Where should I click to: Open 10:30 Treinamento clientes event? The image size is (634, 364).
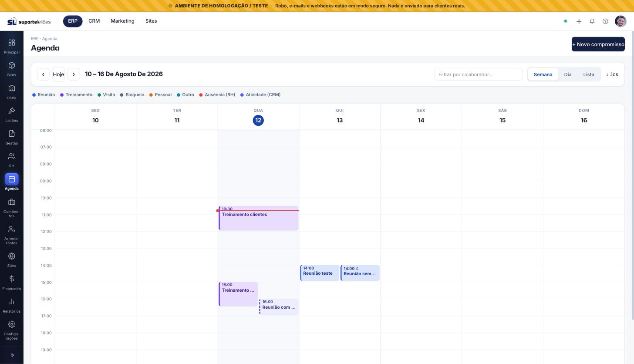click(259, 218)
